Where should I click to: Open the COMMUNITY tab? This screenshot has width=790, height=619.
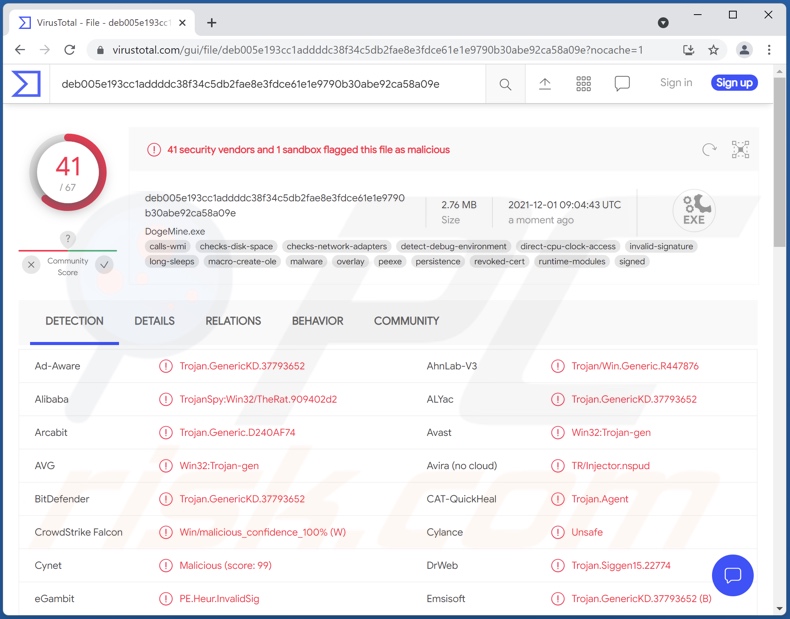pyautogui.click(x=407, y=321)
